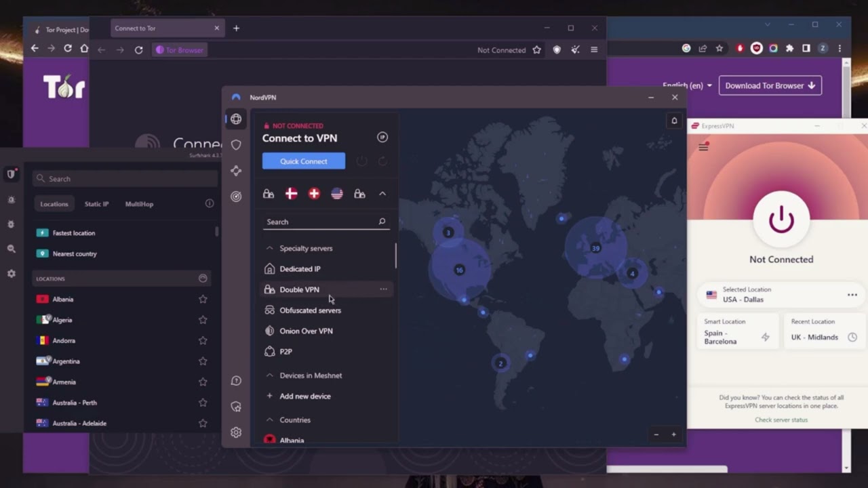Image resolution: width=868 pixels, height=488 pixels.
Task: Open NordVPN Dark Web Monitor target icon
Action: click(236, 197)
